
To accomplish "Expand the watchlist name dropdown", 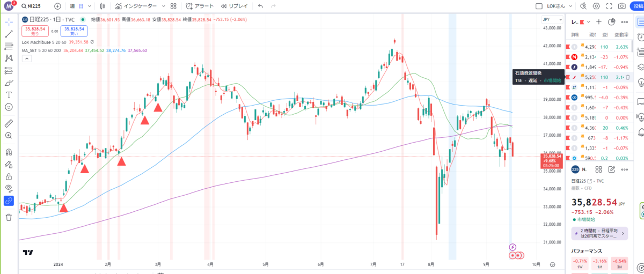I will (589, 22).
